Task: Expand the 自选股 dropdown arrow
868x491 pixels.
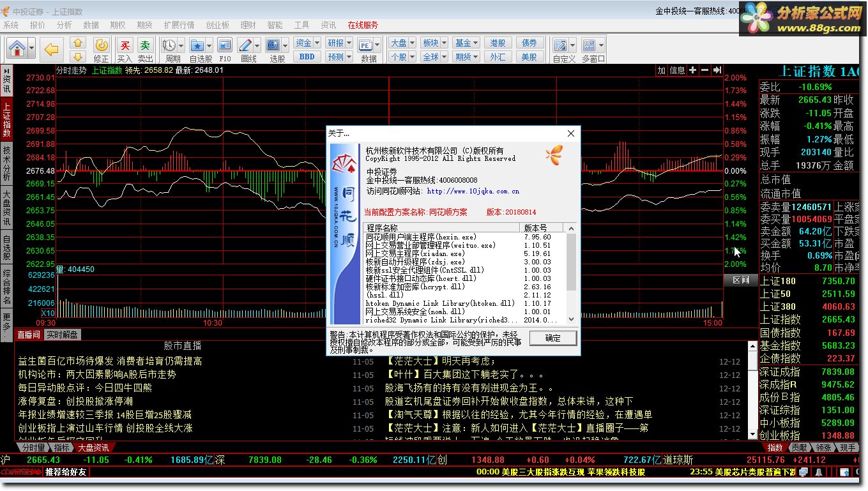Action: pos(209,46)
